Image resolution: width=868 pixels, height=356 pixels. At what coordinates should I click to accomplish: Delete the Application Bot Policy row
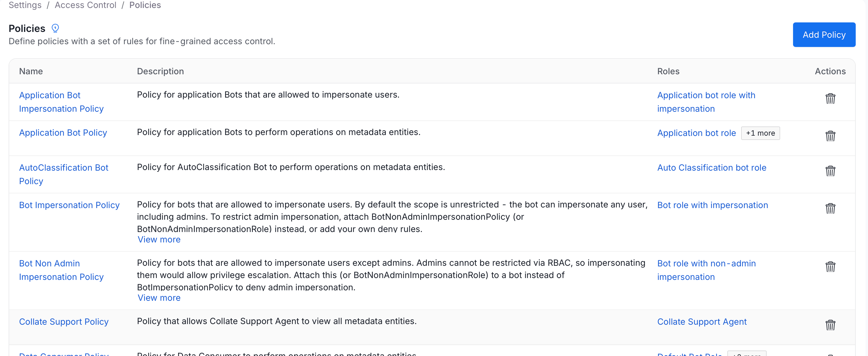(830, 136)
